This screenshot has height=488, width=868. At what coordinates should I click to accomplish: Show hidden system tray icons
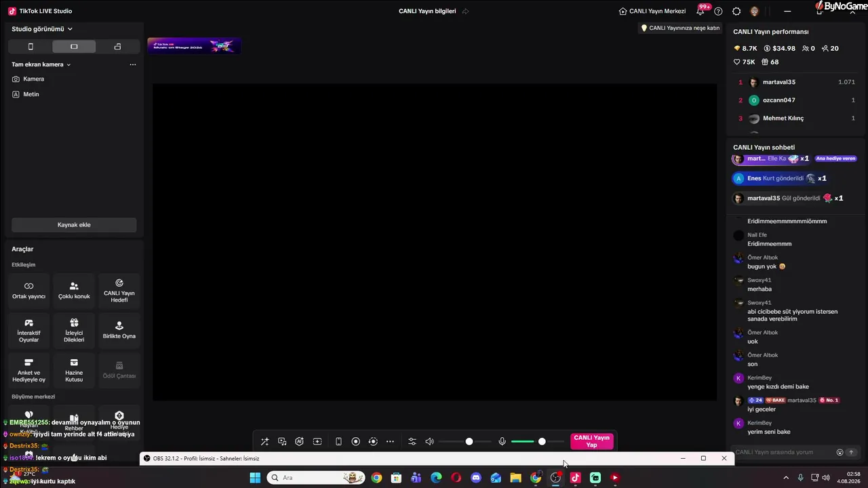click(x=786, y=478)
